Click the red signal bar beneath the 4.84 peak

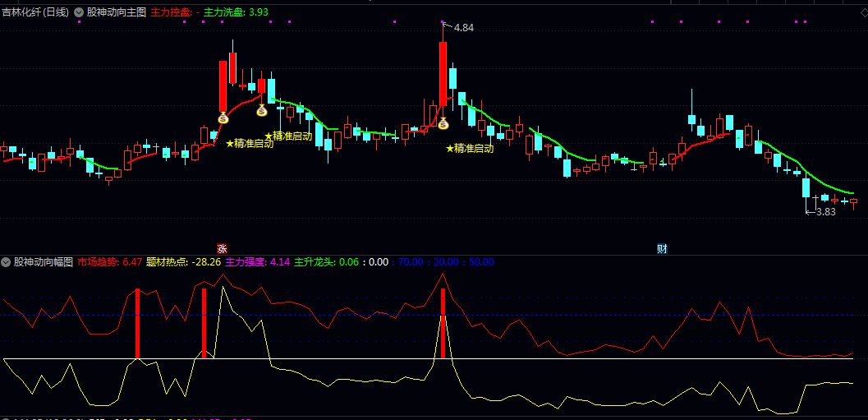[x=443, y=324]
